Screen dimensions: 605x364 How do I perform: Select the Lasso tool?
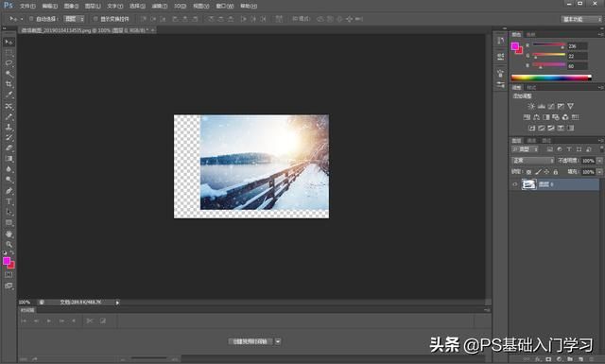click(x=9, y=63)
